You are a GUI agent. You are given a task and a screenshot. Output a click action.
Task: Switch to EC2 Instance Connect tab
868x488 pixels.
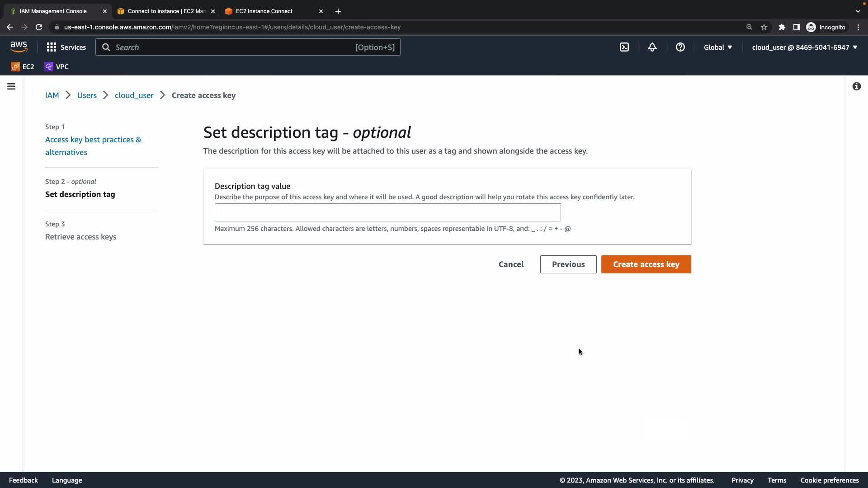coord(264,11)
